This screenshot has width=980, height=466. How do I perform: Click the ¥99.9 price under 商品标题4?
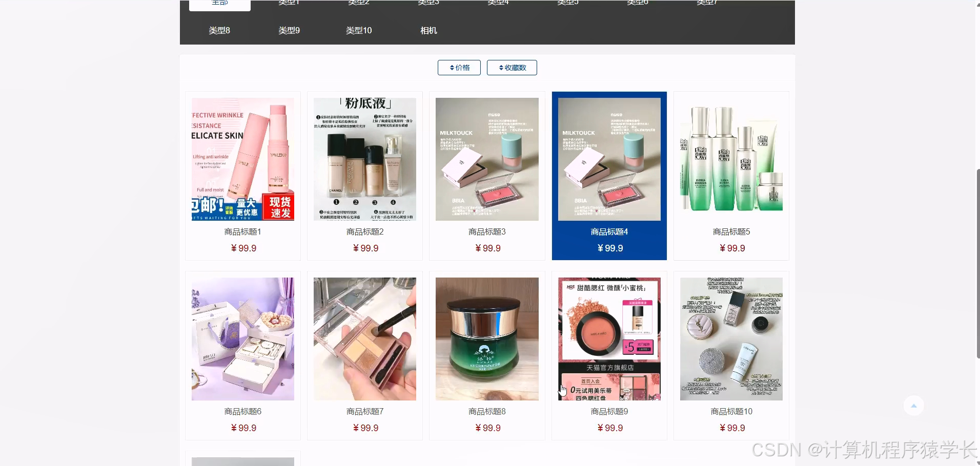coord(610,248)
